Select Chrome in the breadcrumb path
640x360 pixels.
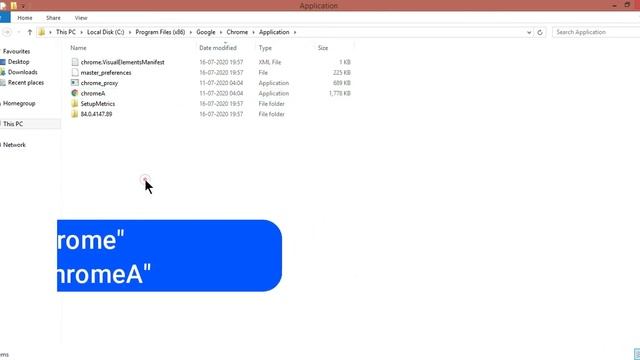237,32
